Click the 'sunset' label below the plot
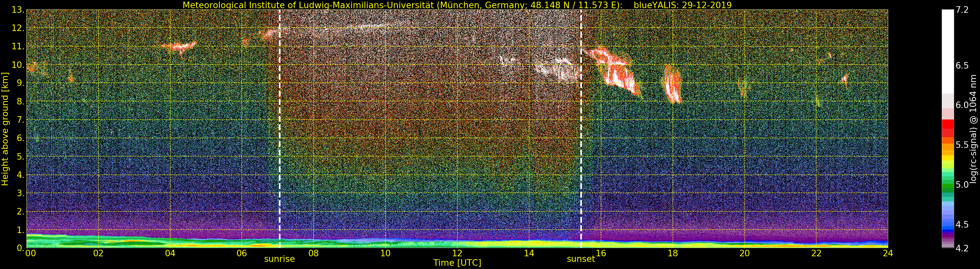 [x=581, y=259]
